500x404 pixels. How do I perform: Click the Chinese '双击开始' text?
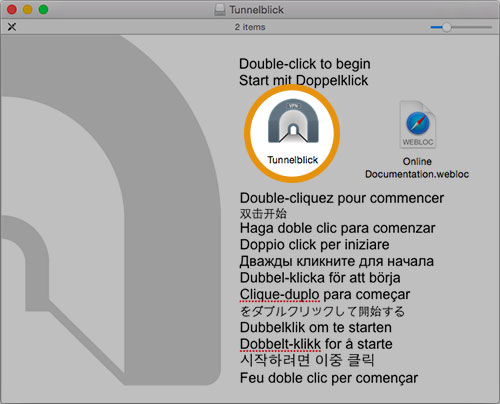click(x=263, y=213)
